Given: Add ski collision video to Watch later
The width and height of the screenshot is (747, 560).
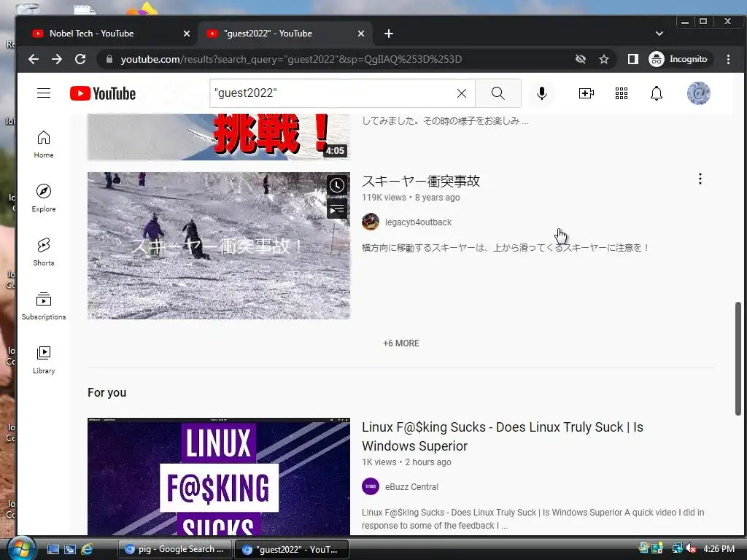Looking at the screenshot, I should click(337, 185).
